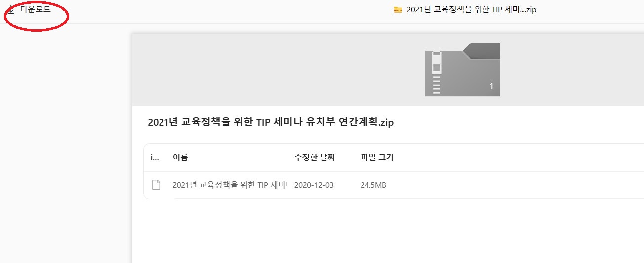This screenshot has width=644, height=263.
Task: Click the 2020-12-03 date cell
Action: (x=314, y=185)
